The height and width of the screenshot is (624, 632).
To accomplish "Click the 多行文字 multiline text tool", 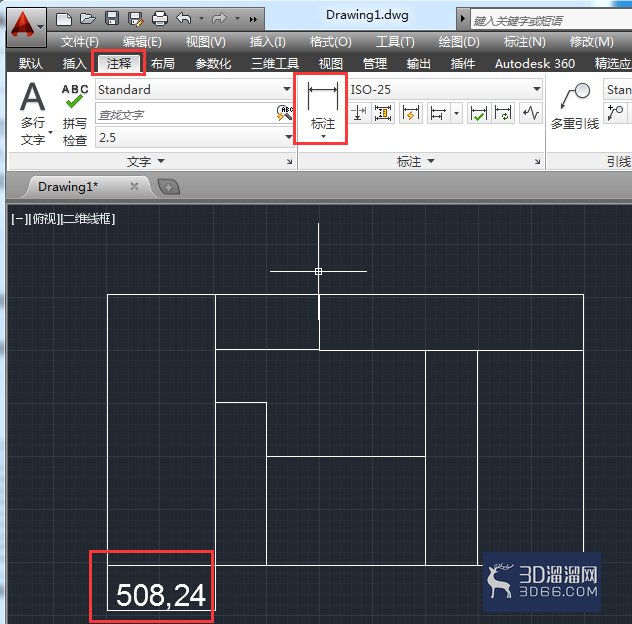I will [x=33, y=114].
